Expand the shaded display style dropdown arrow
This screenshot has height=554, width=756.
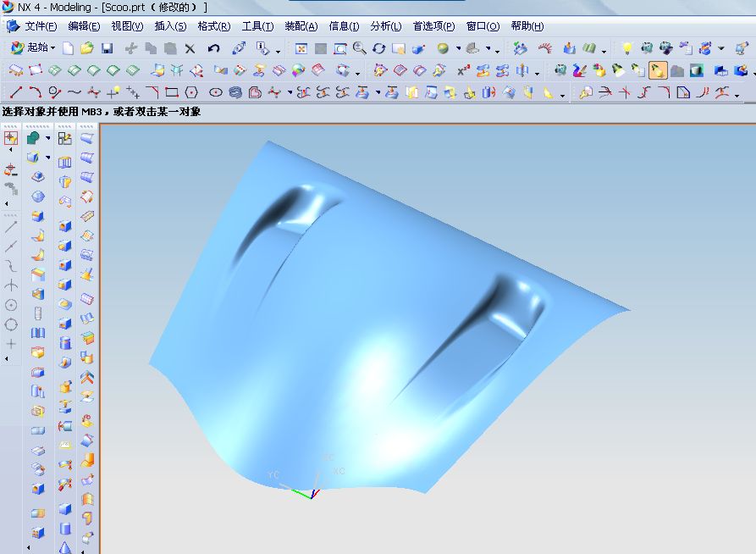coord(459,49)
